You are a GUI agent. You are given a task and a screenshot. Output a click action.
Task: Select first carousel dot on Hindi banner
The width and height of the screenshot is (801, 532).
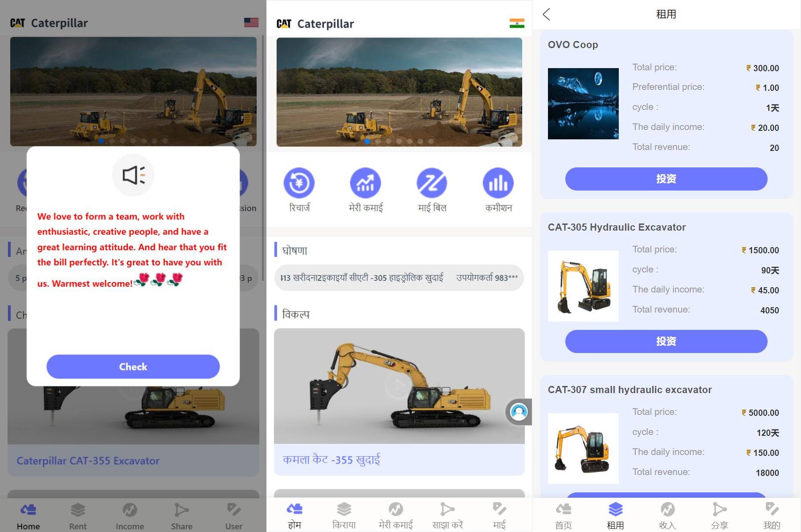tap(367, 141)
